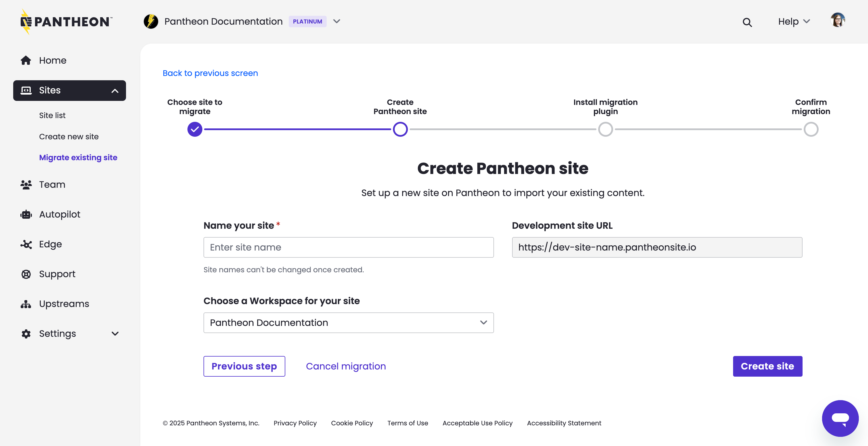868x446 pixels.
Task: Open the Choose a Workspace dropdown
Action: [349, 322]
